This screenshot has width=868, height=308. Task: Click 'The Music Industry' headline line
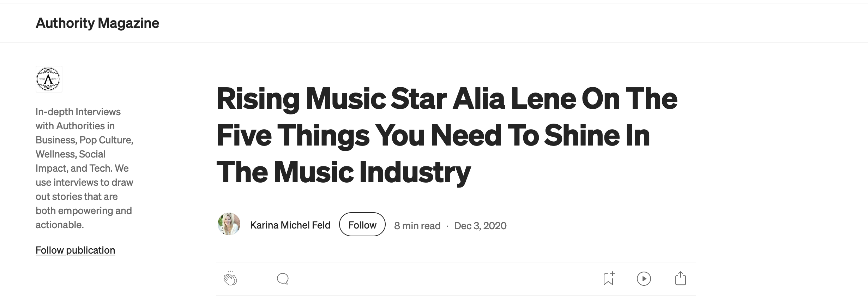click(343, 172)
